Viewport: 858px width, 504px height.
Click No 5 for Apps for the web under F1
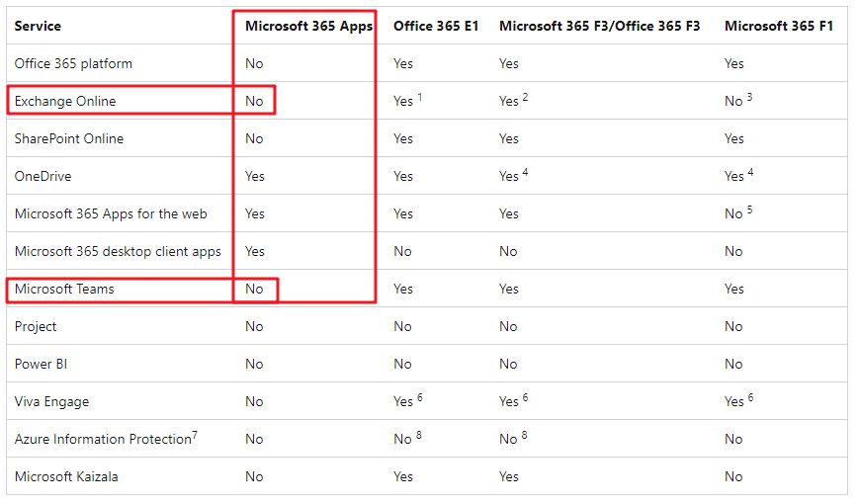[x=738, y=212]
